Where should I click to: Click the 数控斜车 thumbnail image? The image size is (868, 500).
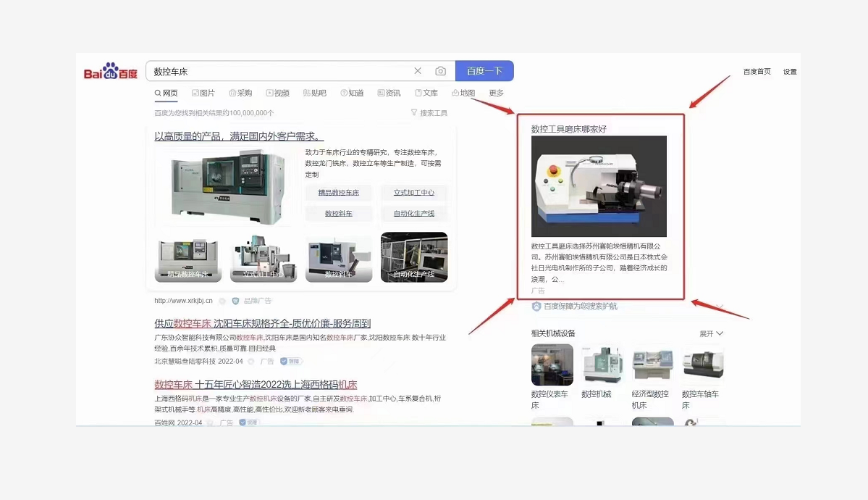coord(339,257)
